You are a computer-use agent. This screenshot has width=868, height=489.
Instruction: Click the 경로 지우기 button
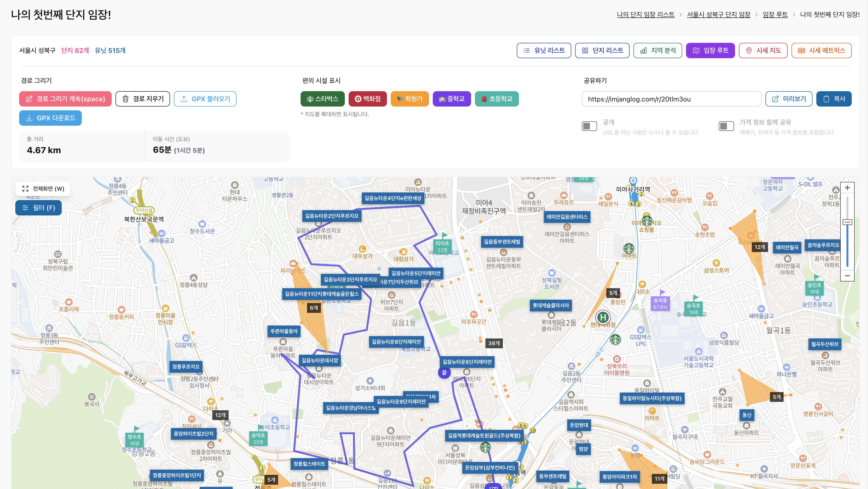click(143, 99)
